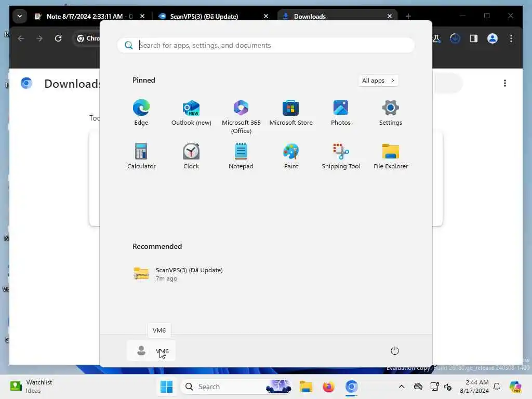Open Microsoft 365 (Office) app

241,117
